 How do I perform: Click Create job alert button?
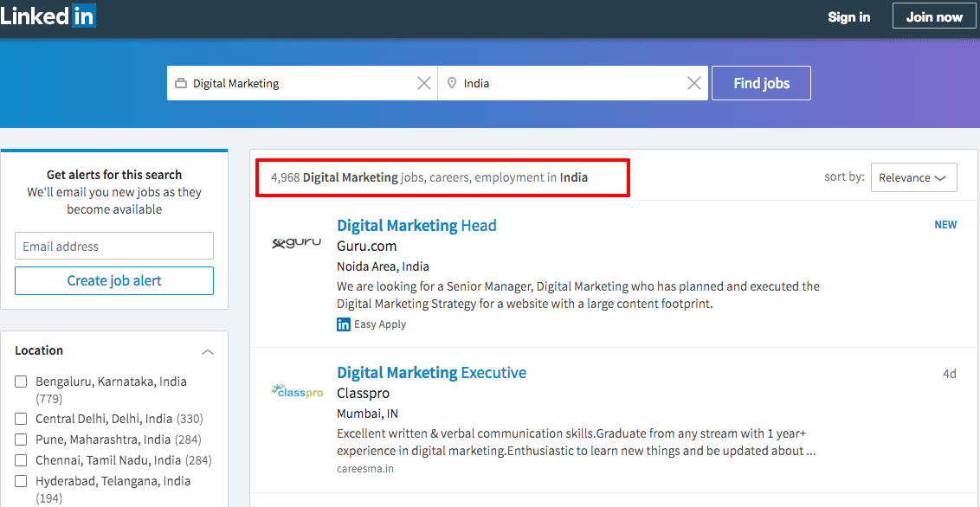click(x=114, y=281)
